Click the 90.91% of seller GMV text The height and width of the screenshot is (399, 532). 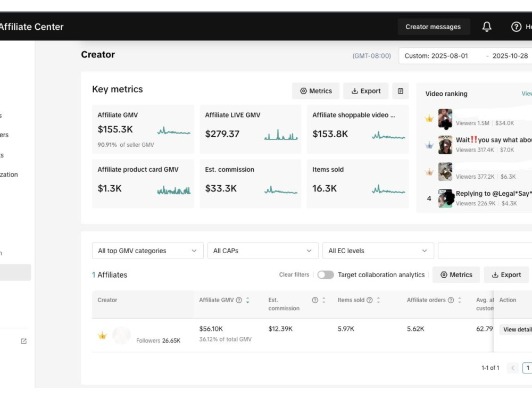[126, 145]
